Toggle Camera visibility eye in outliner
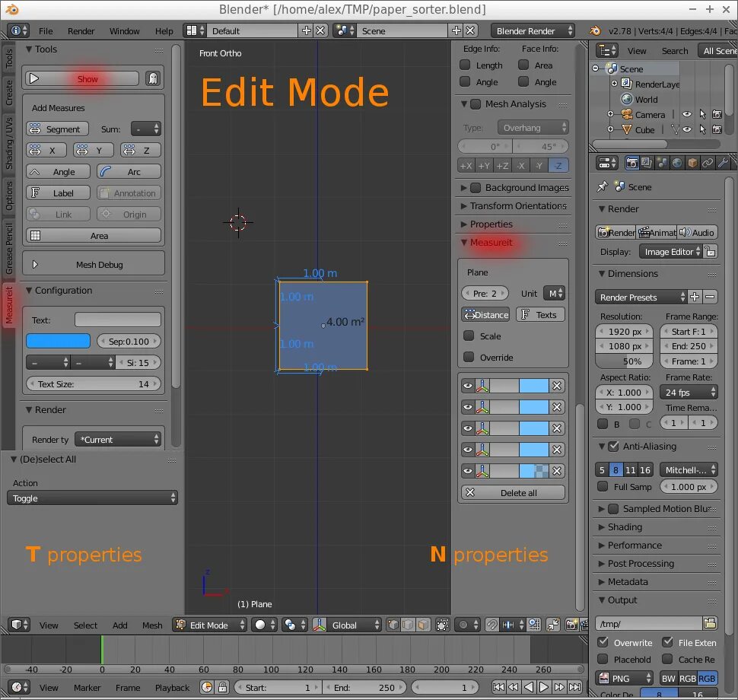The width and height of the screenshot is (738, 700). pos(687,114)
